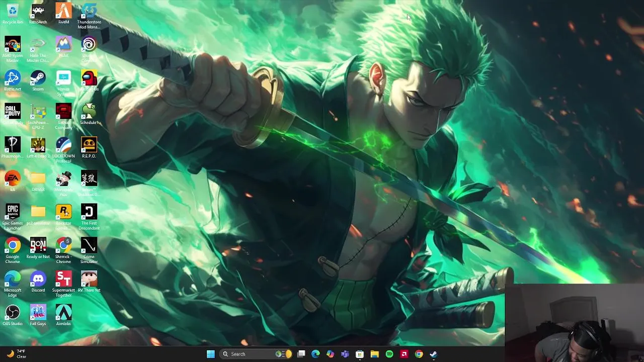Open the FiveM shortcut
The width and height of the screenshot is (644, 362).
click(x=63, y=14)
